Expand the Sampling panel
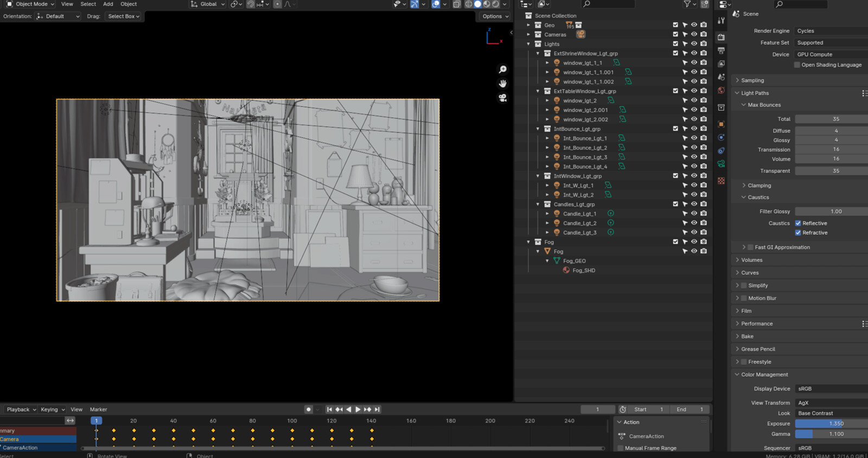This screenshot has width=868, height=458. [752, 80]
